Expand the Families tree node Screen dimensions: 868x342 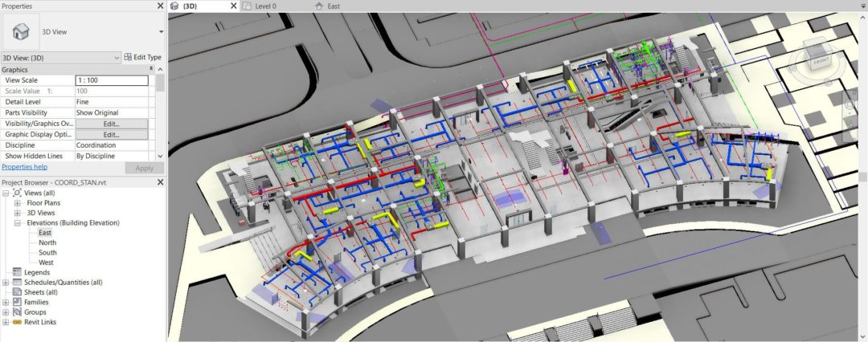tap(6, 302)
